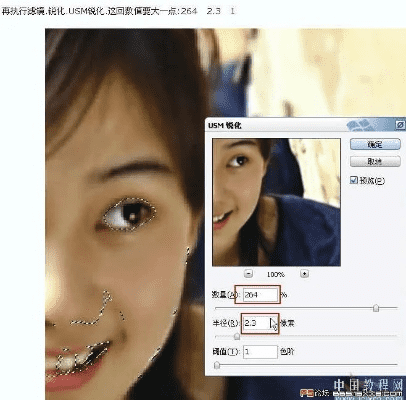
Task: Click the 取消 button in USM dialog
Action: pyautogui.click(x=375, y=162)
